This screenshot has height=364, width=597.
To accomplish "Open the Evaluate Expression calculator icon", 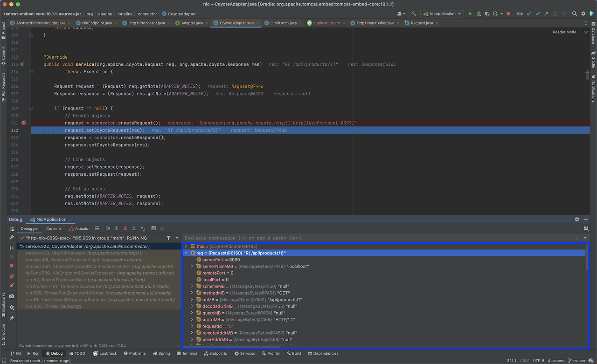I will [x=153, y=228].
